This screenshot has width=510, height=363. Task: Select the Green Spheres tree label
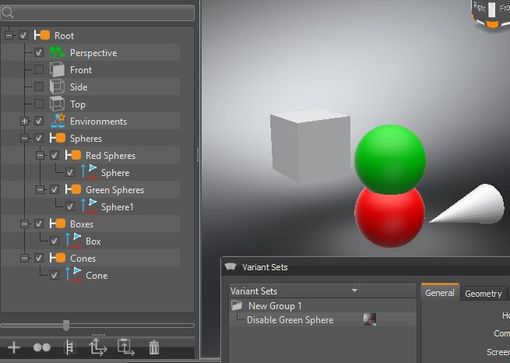click(115, 190)
